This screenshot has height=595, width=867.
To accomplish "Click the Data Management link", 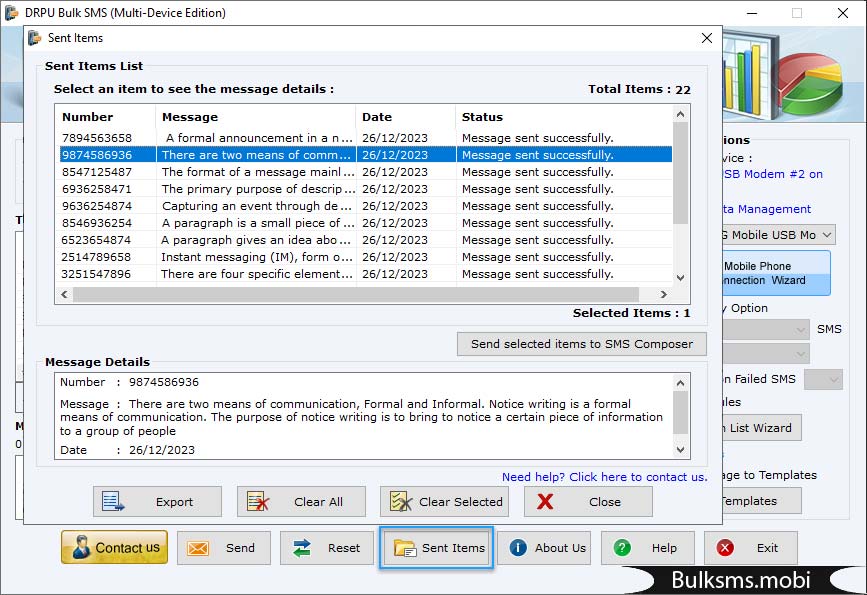I will point(767,209).
